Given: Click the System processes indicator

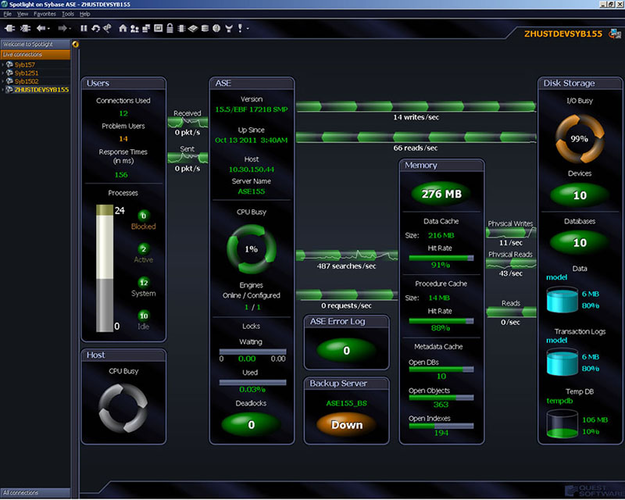Looking at the screenshot, I should pos(143,283).
